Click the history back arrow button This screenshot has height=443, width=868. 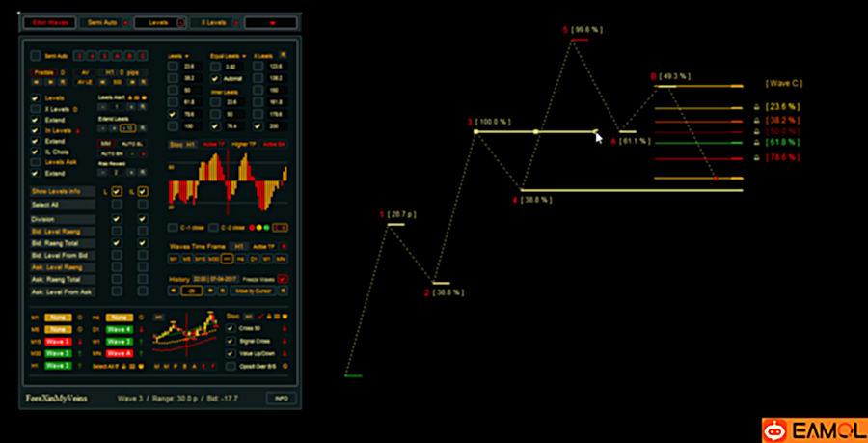pyautogui.click(x=173, y=291)
